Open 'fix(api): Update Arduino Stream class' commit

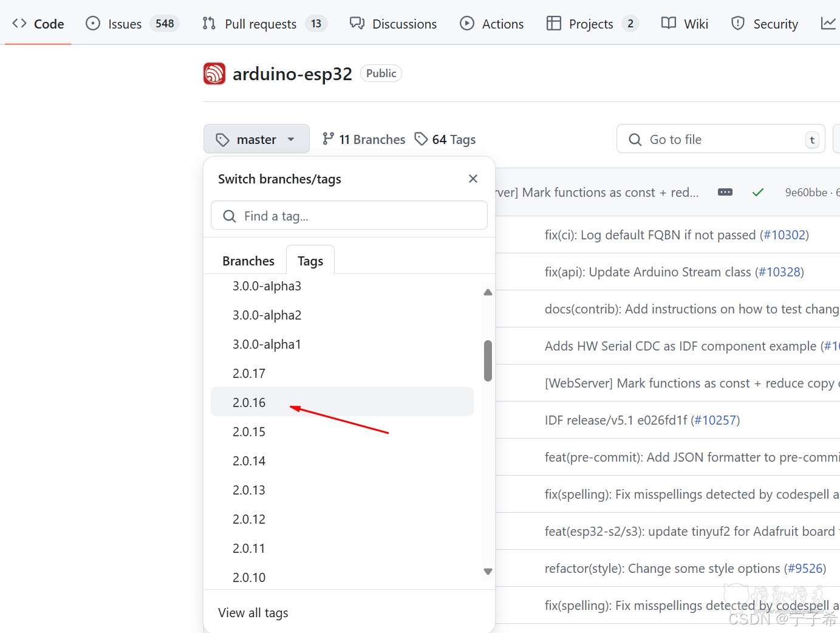[x=648, y=272]
